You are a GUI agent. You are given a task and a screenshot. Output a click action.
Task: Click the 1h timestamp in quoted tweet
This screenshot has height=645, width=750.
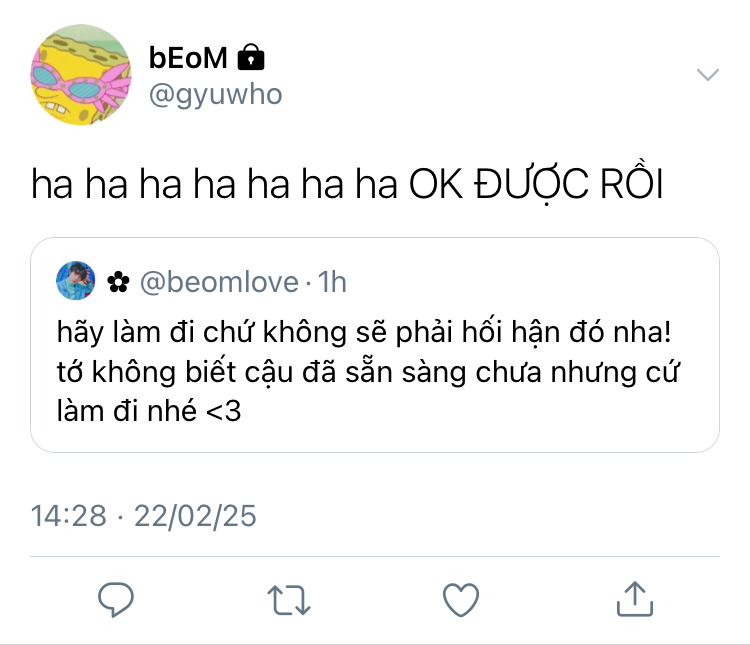point(332,282)
